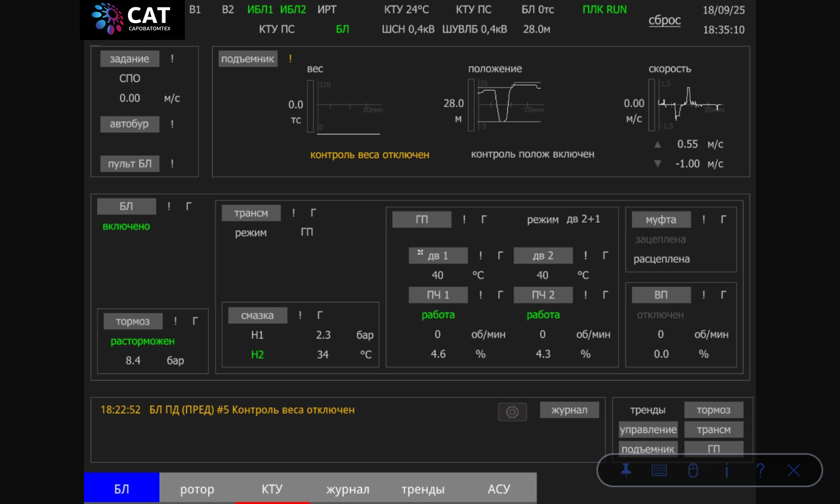Click the vertical position bar gauge beside 28.0 м
This screenshot has width=840, height=504.
click(x=471, y=104)
